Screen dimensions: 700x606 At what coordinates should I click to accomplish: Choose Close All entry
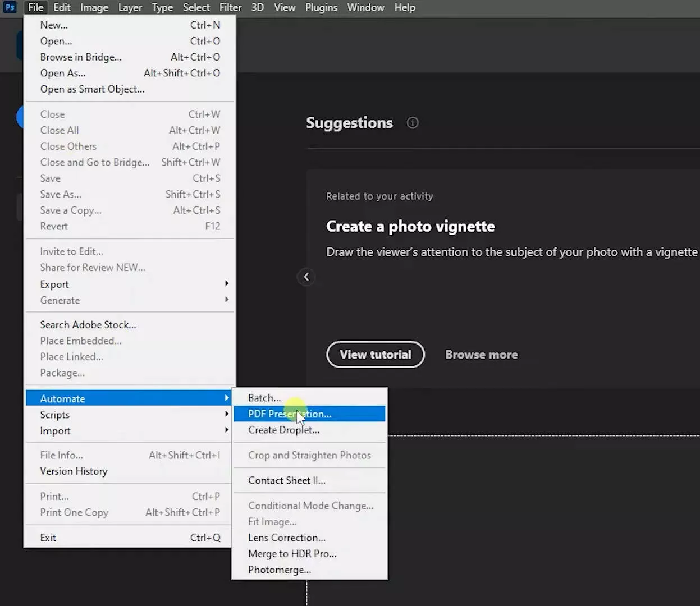pyautogui.click(x=130, y=130)
